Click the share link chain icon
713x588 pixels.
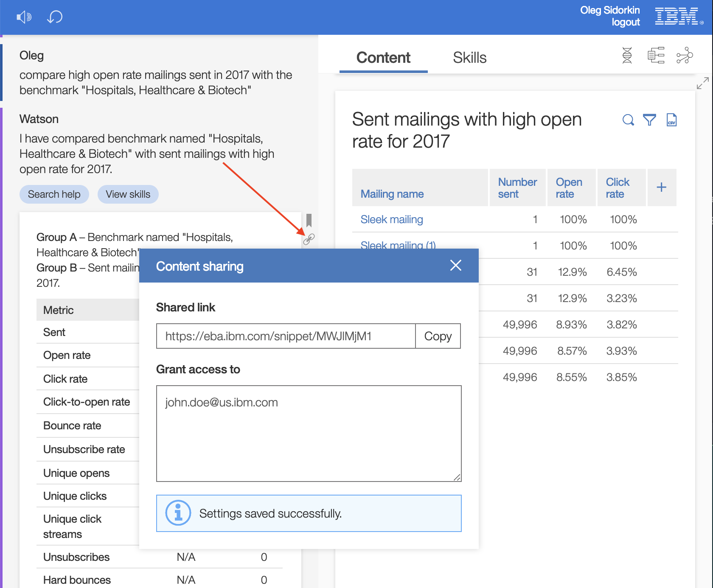pos(309,239)
